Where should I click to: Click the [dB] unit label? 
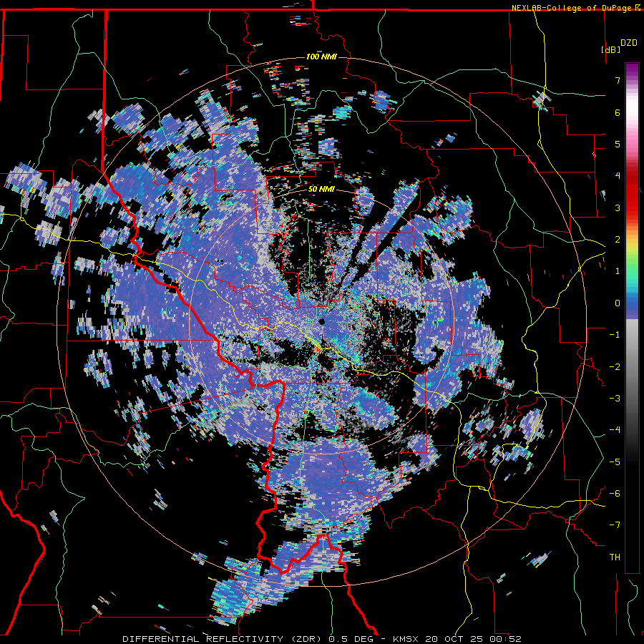tap(610, 49)
